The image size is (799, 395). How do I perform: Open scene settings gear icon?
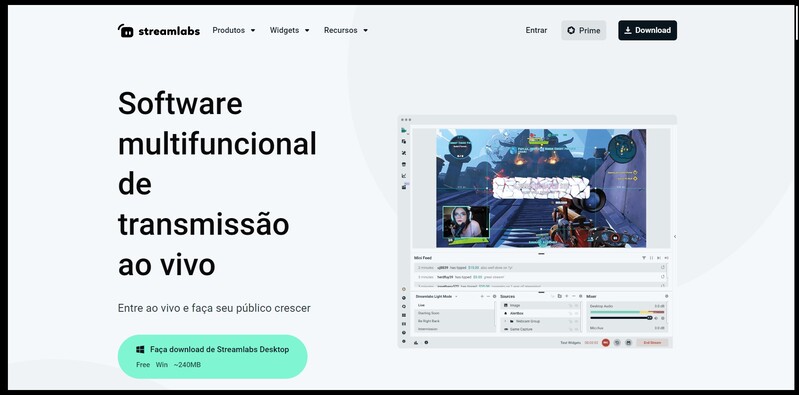coord(494,296)
